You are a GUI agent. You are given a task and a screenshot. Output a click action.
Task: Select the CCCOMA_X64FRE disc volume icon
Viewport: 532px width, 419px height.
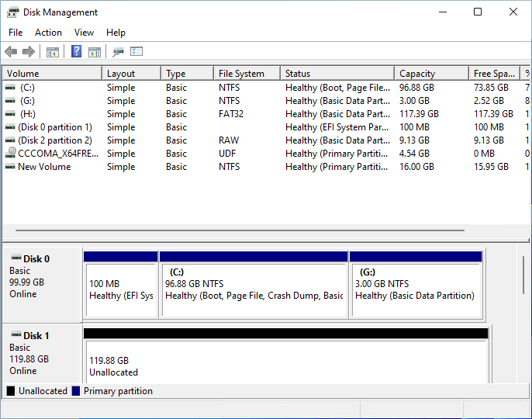[10, 154]
